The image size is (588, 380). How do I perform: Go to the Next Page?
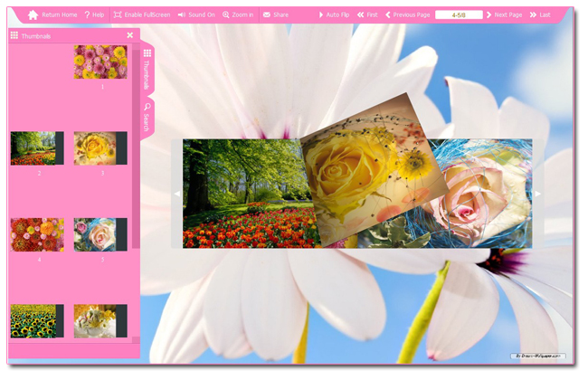pyautogui.click(x=505, y=15)
